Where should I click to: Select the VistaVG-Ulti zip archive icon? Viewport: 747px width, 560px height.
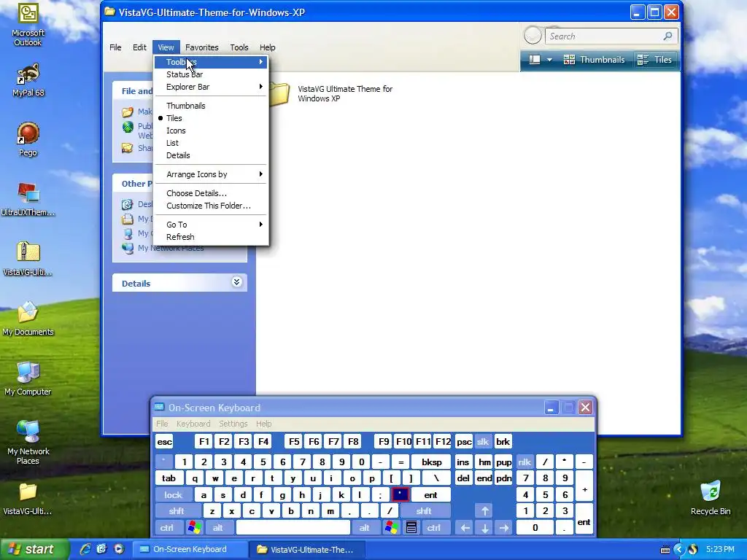tap(28, 259)
